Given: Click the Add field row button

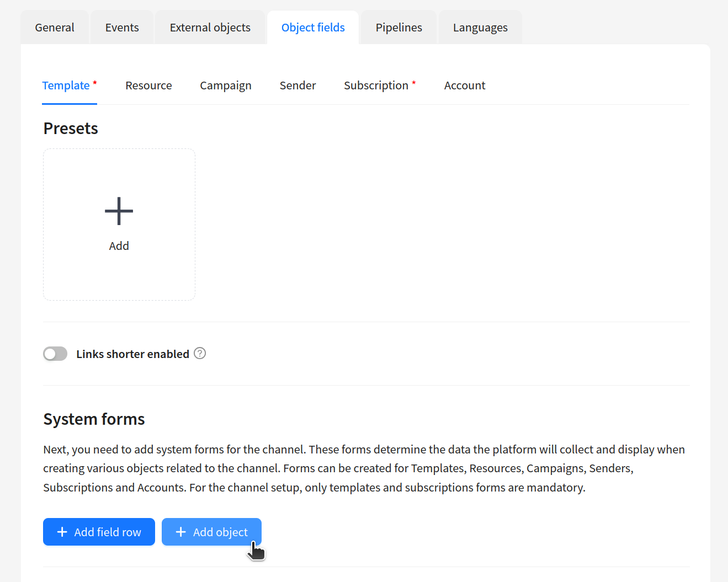Looking at the screenshot, I should click(x=99, y=532).
